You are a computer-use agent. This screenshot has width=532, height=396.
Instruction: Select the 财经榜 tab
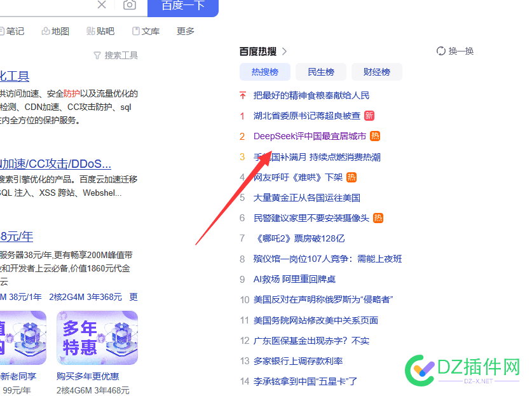[377, 72]
